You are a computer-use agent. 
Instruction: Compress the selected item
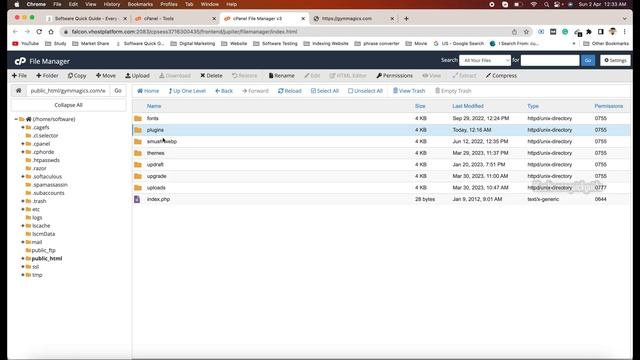(x=501, y=76)
